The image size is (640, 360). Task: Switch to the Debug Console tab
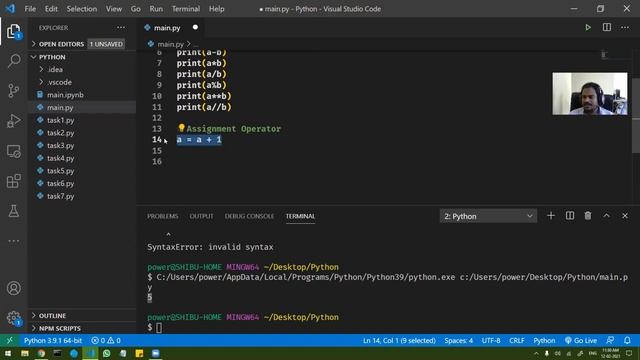(249, 216)
